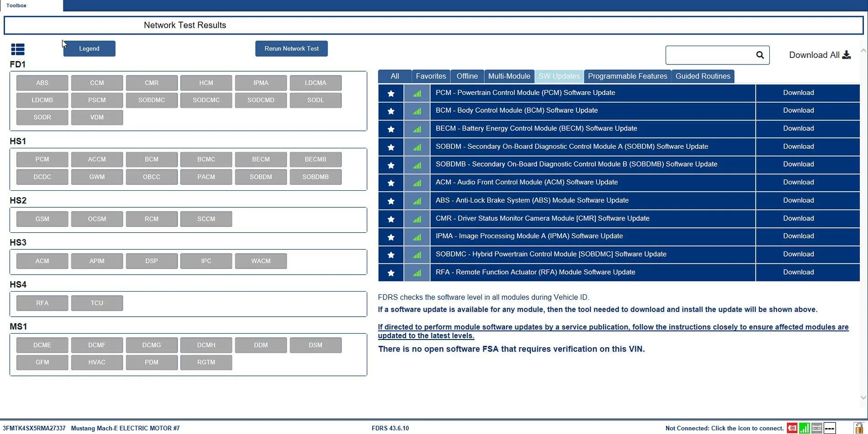The image size is (868, 434).
Task: Select the GWM module in HS1
Action: [x=97, y=177]
